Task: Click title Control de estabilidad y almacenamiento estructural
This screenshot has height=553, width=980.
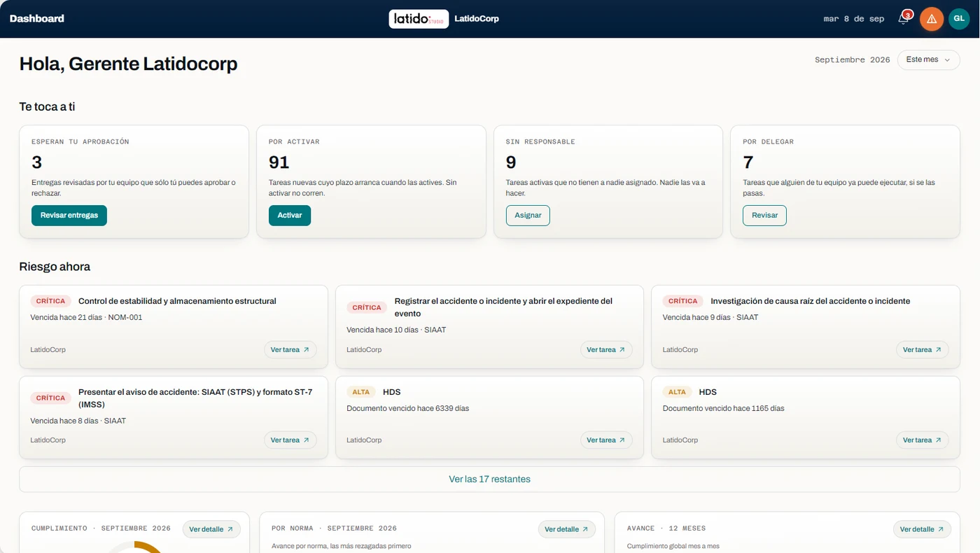Action: (177, 301)
